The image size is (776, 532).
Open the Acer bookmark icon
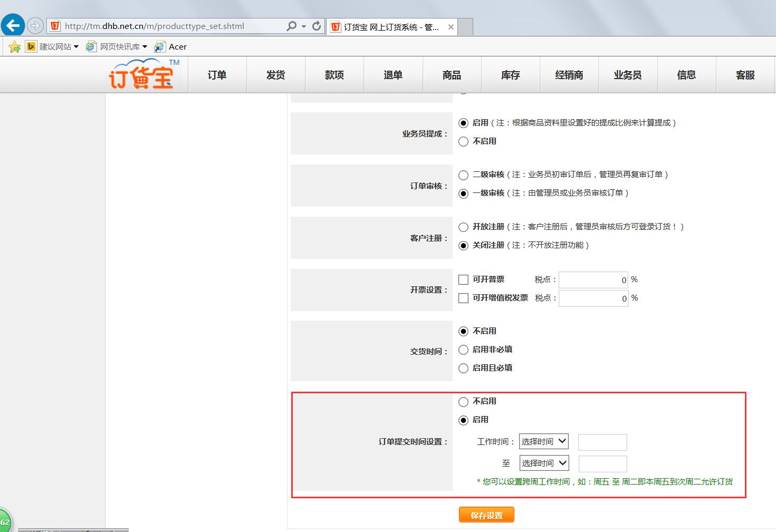(159, 47)
